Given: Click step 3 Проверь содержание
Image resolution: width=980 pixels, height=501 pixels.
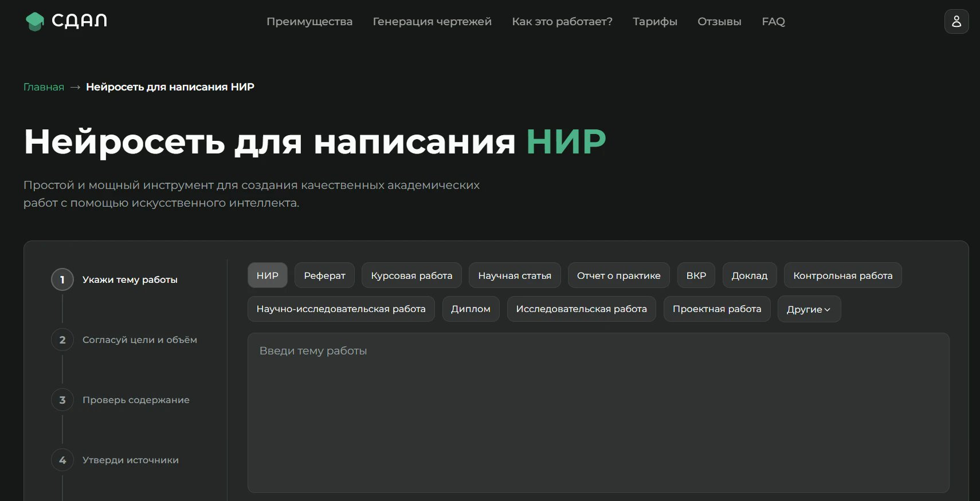Looking at the screenshot, I should 120,400.
